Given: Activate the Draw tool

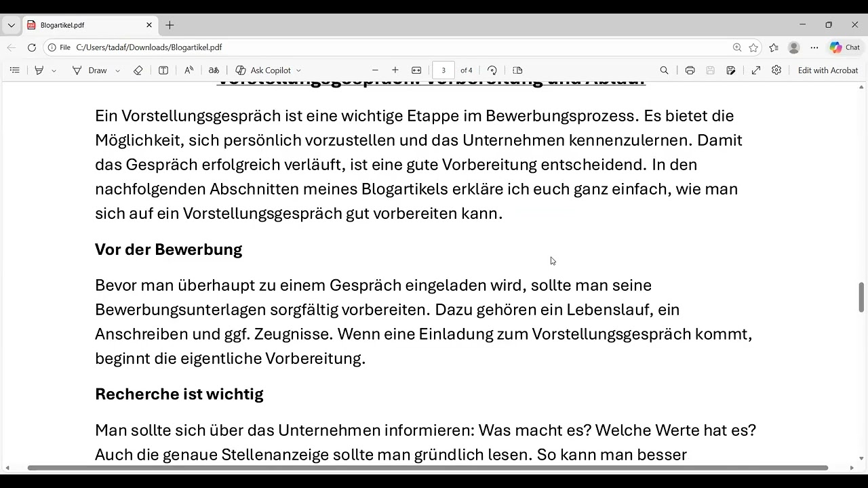Looking at the screenshot, I should click(90, 70).
